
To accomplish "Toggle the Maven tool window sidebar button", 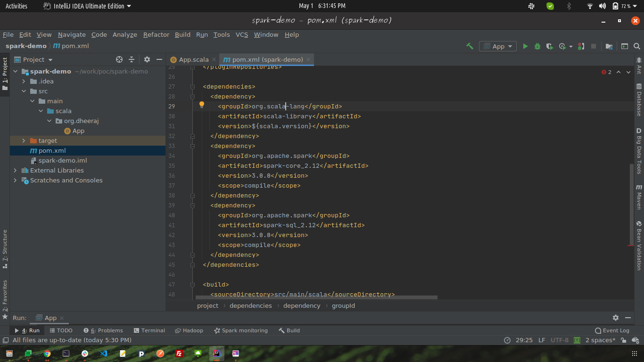I will [x=639, y=197].
